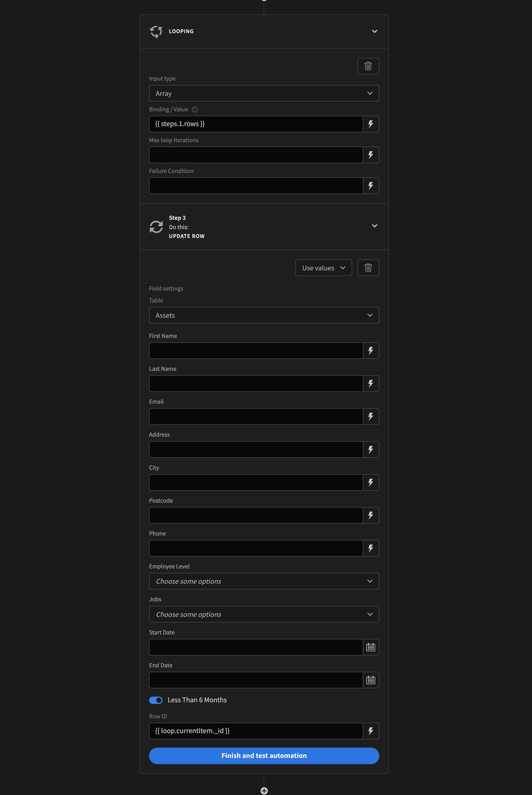
Task: Open Start Date calendar picker
Action: (371, 647)
